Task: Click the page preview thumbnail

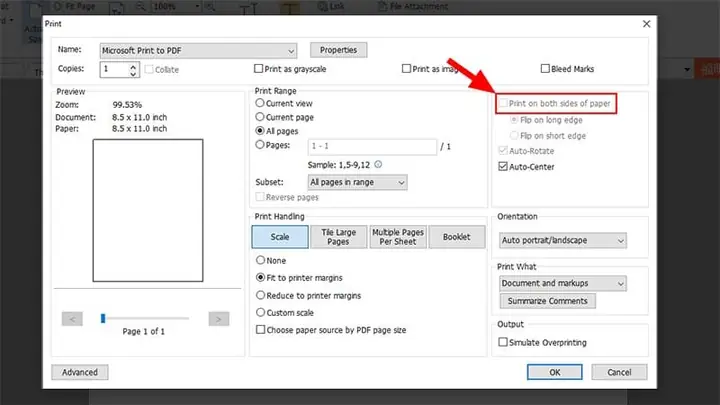Action: click(148, 210)
